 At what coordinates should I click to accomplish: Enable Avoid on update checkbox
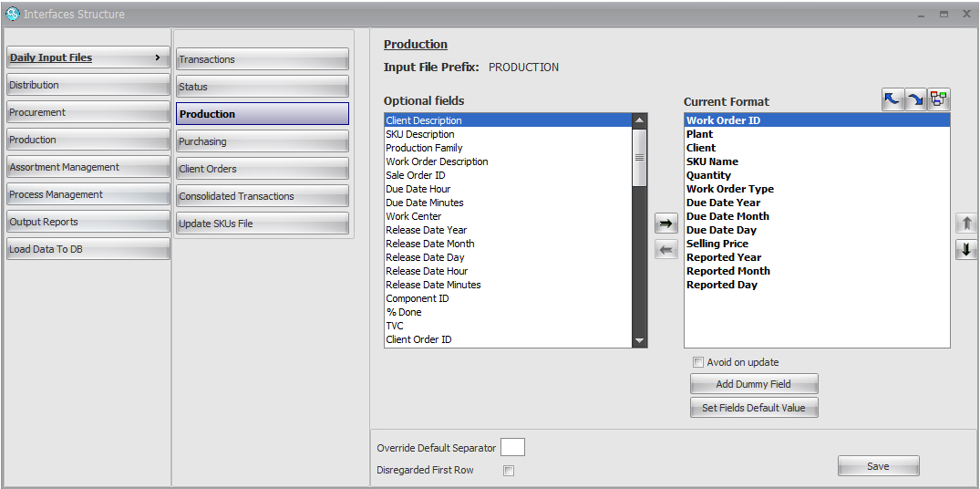tap(698, 362)
